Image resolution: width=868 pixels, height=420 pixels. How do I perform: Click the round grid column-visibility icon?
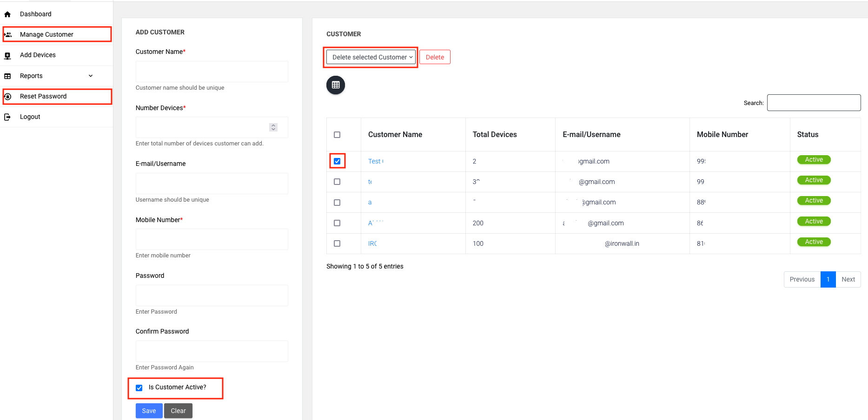tap(336, 85)
